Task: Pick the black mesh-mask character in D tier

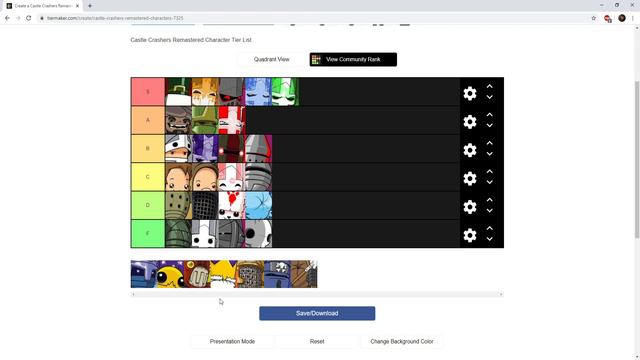Action: 205,205
